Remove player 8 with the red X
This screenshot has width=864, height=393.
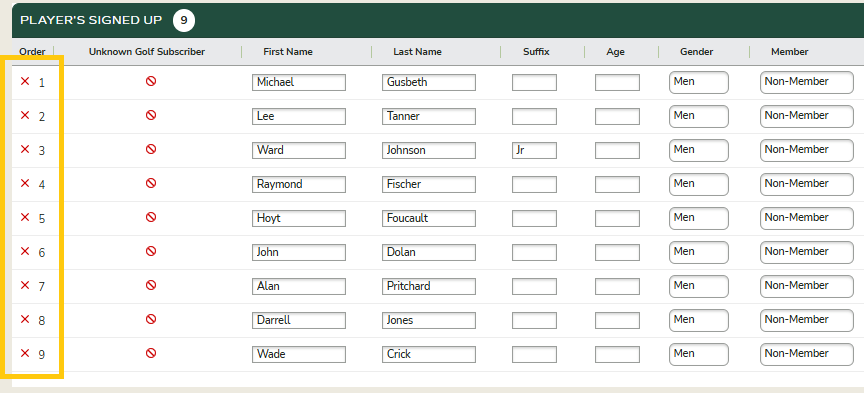25,319
